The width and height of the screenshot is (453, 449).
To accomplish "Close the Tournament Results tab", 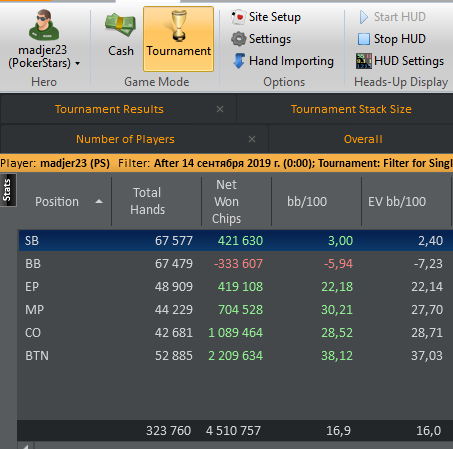I will [x=220, y=109].
